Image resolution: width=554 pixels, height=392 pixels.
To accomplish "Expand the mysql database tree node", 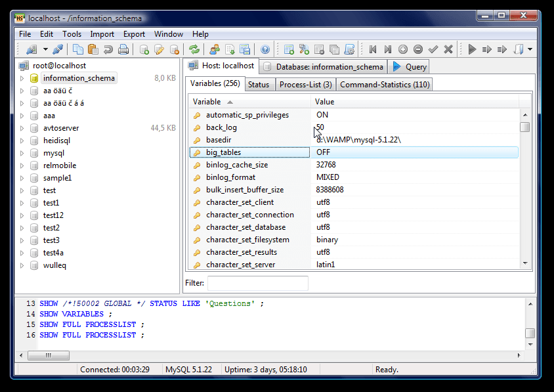I will coord(22,153).
